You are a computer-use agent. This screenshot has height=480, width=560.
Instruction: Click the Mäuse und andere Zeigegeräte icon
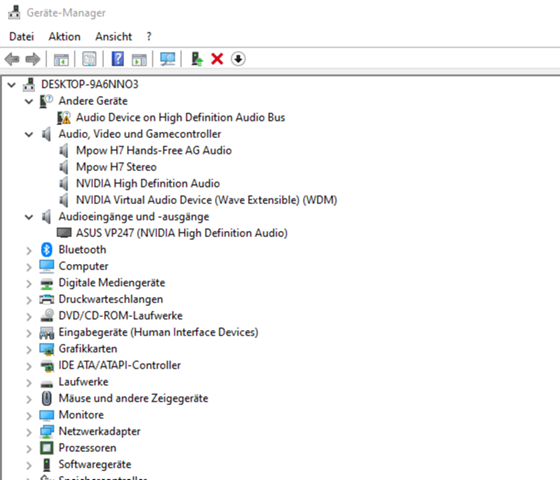coord(46,398)
